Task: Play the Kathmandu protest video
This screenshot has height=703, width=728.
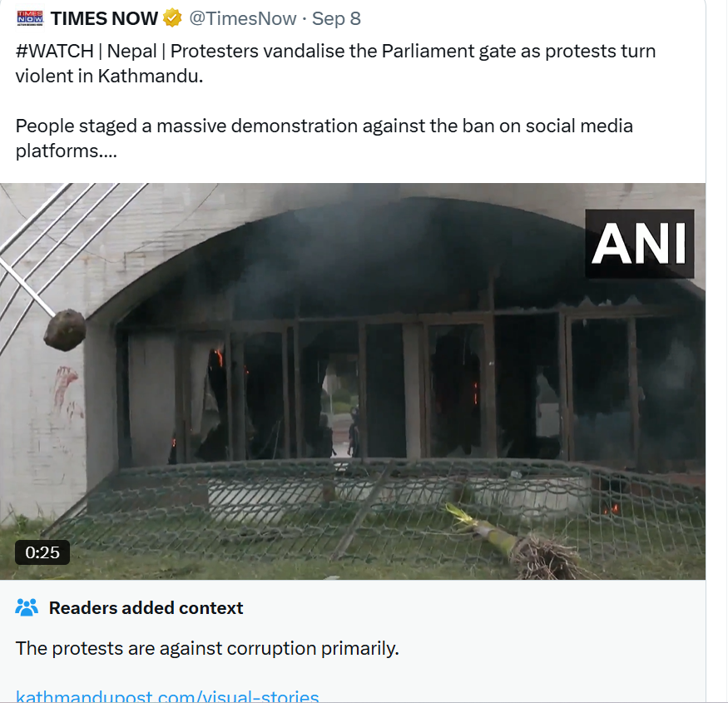Action: pyautogui.click(x=353, y=381)
